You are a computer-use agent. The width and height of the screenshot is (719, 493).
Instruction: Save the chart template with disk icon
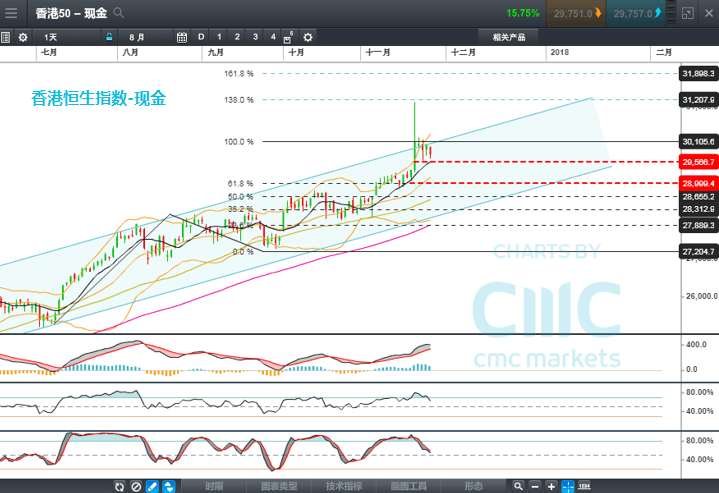click(x=288, y=38)
